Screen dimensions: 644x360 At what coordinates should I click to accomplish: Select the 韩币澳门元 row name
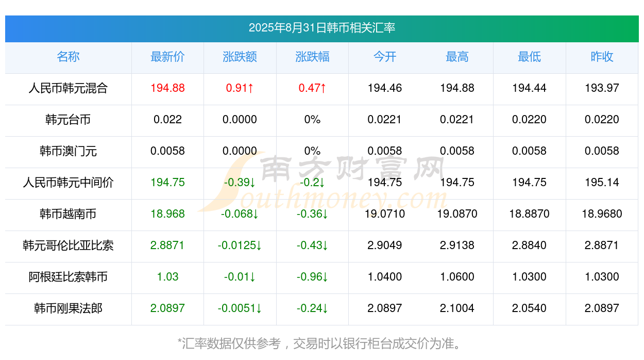pyautogui.click(x=68, y=151)
